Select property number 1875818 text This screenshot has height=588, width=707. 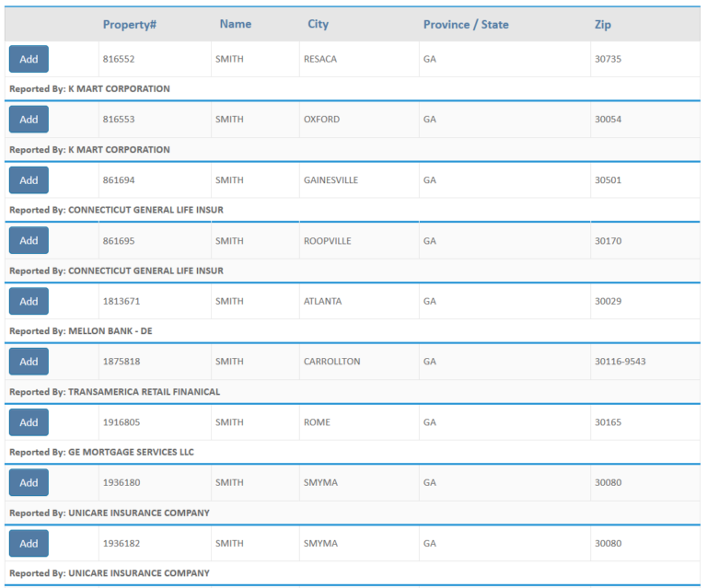[x=122, y=362]
